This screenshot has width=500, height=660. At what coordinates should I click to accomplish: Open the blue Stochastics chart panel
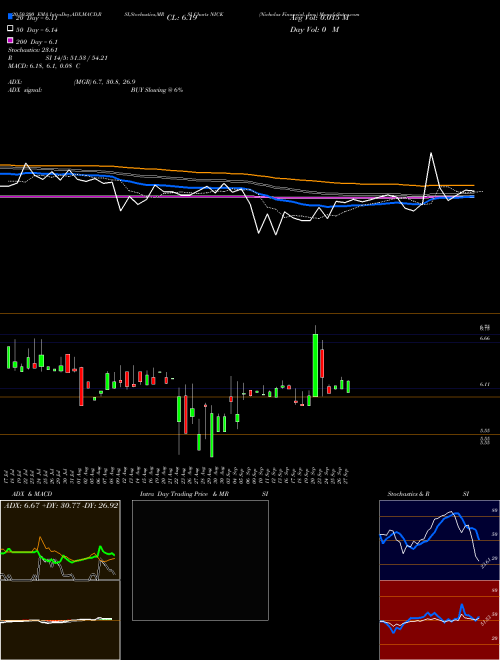click(x=439, y=540)
